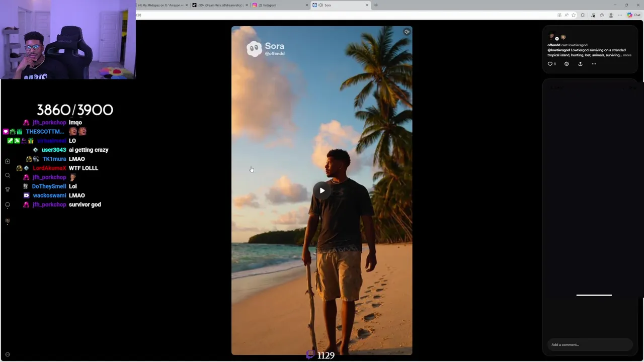This screenshot has width=644, height=362.
Task: Open Sora sidebar profile avatar
Action: 8,221
